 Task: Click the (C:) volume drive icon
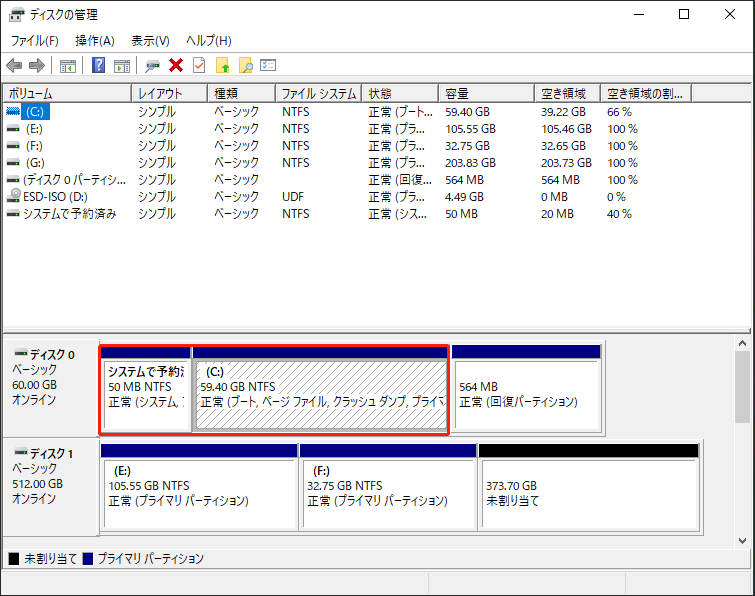[13, 112]
